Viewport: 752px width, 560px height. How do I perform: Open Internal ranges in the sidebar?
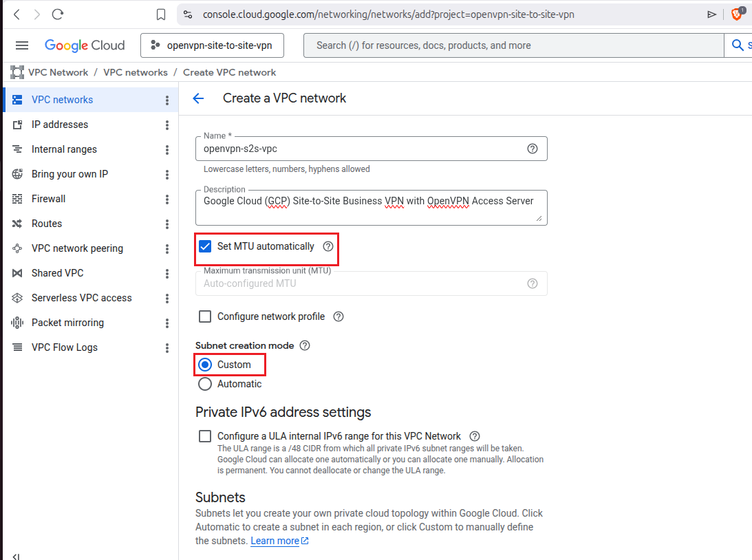point(64,149)
